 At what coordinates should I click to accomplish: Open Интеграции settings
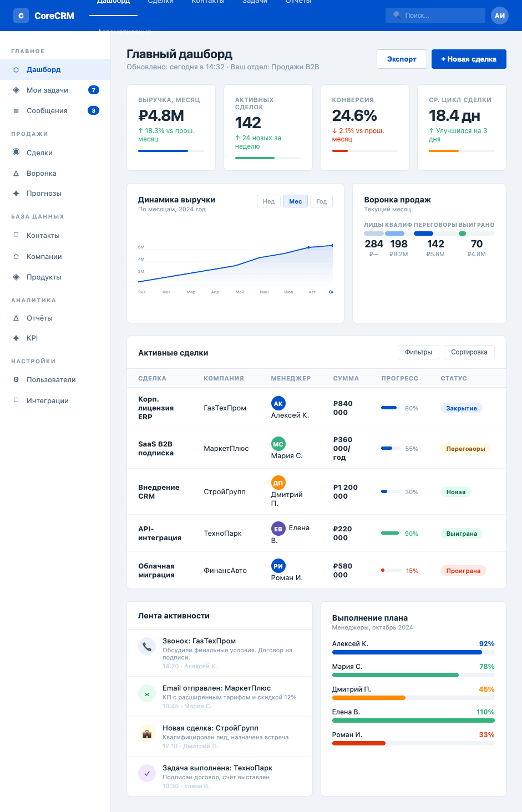pos(55,400)
